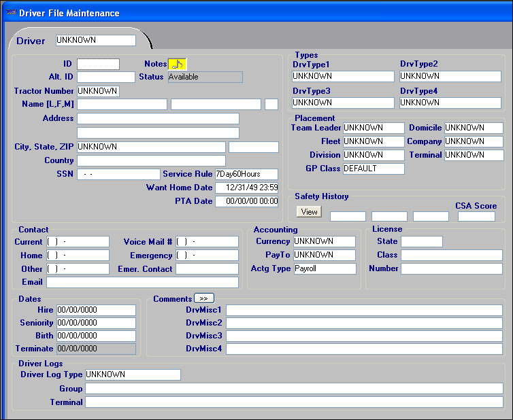513x420 pixels.
Task: Select the Email input field
Action: [142, 282]
